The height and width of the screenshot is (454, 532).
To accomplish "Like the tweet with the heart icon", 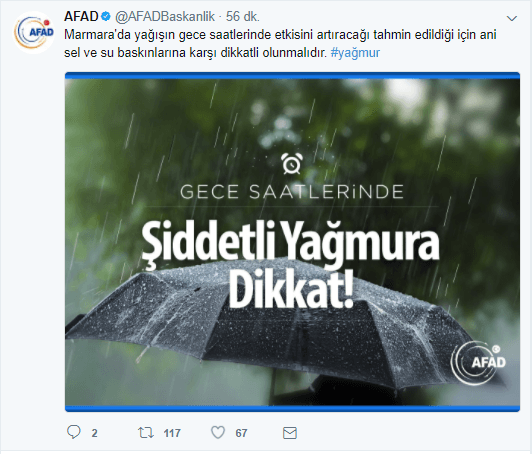I will (218, 433).
